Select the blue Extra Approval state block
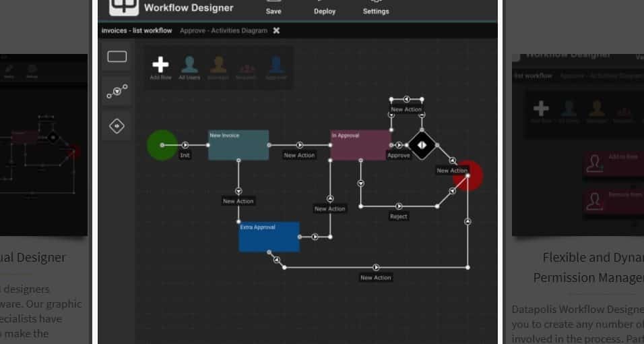The width and height of the screenshot is (644, 344). tap(269, 237)
